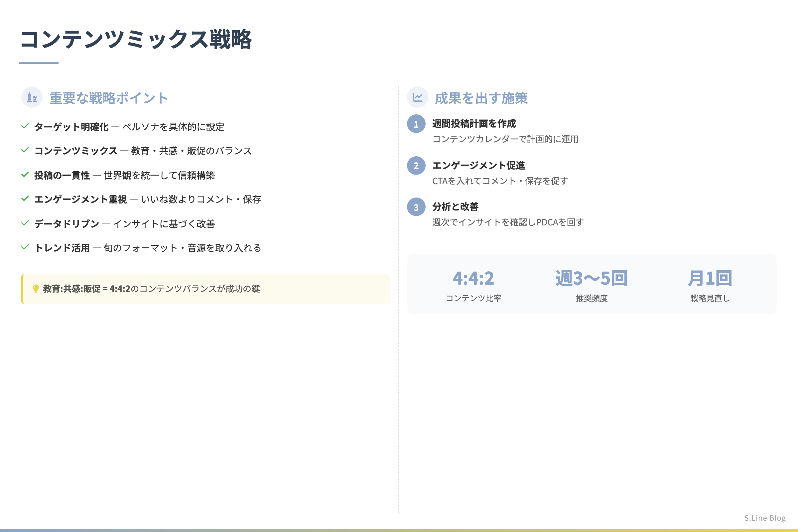Click the 週3〜5回 statistic value

pyautogui.click(x=592, y=278)
